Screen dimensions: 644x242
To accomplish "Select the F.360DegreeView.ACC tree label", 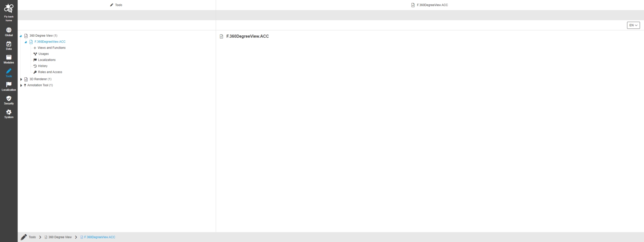I will tap(50, 42).
